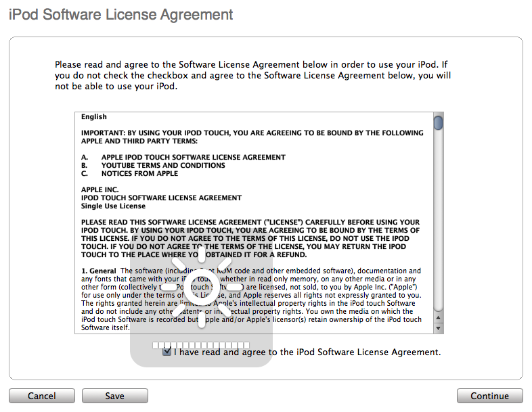The height and width of the screenshot is (412, 532).
Task: Click the license text scrollbar thumb
Action: pyautogui.click(x=439, y=122)
